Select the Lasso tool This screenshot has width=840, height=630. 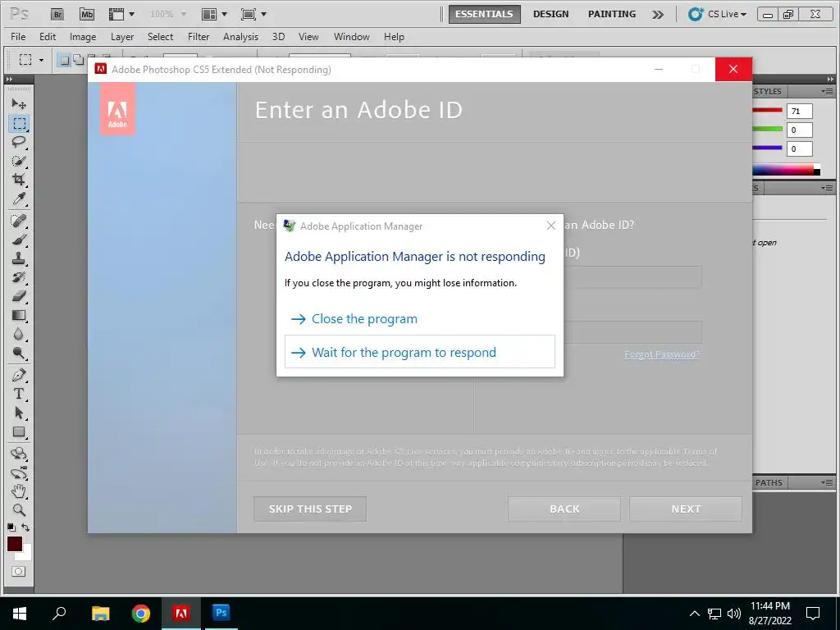[19, 142]
